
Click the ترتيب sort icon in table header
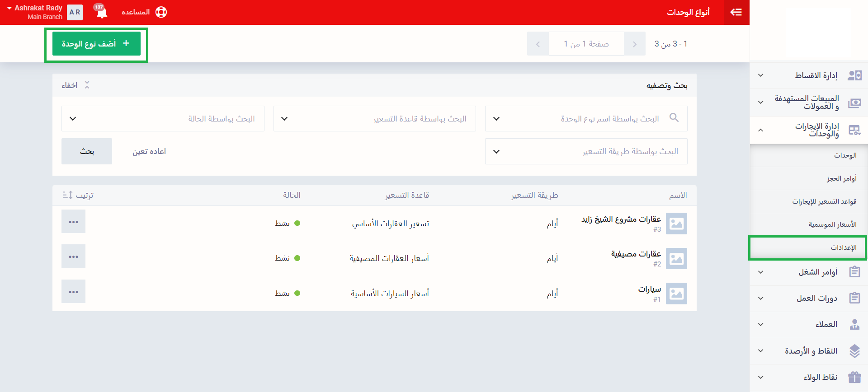coord(68,195)
